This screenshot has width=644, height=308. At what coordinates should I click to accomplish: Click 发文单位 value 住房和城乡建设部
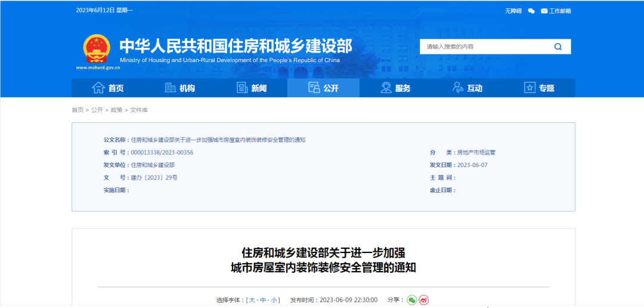[x=153, y=165]
